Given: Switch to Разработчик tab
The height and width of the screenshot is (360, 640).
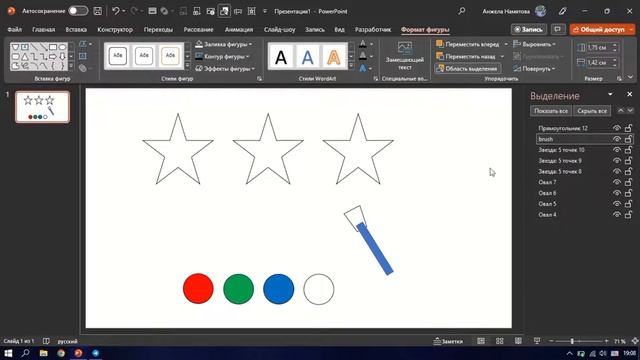Looking at the screenshot, I should point(373,29).
